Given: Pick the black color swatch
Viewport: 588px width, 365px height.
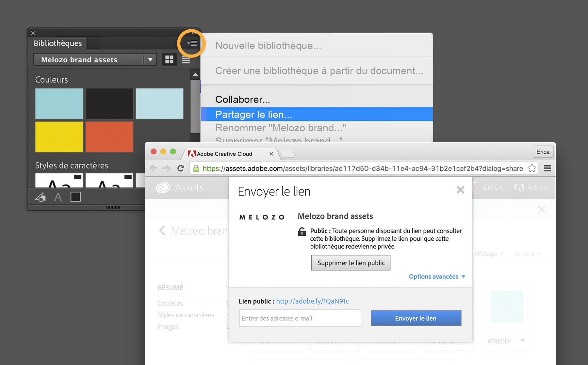Looking at the screenshot, I should 109,103.
